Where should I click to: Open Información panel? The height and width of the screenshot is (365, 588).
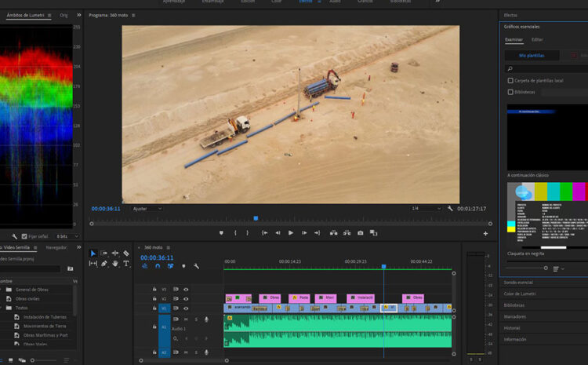tap(515, 339)
